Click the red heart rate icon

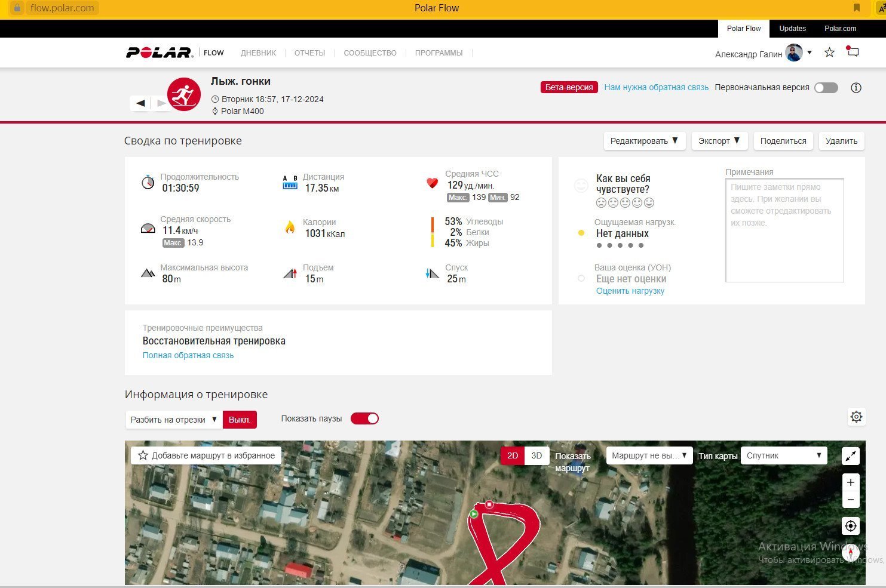tap(432, 183)
